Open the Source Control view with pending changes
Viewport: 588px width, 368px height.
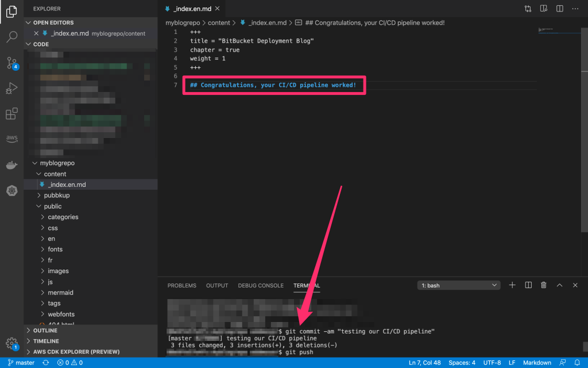point(12,62)
